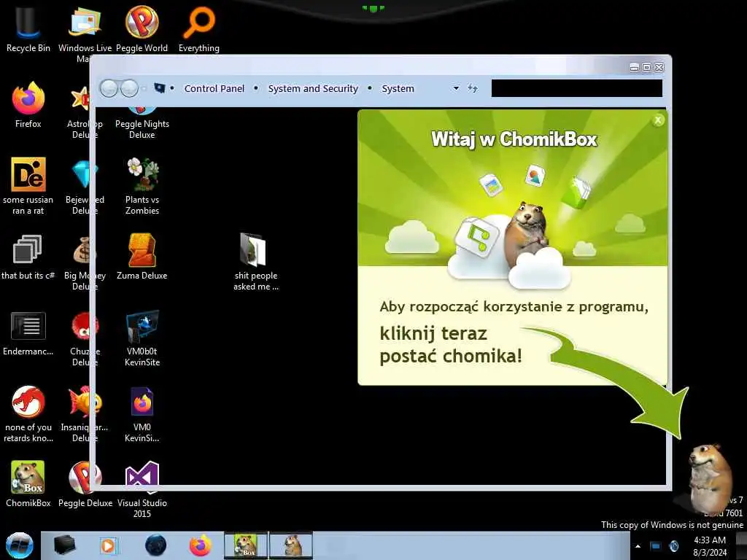
Task: Open the round icon beside the tray clock
Action: [x=674, y=545]
